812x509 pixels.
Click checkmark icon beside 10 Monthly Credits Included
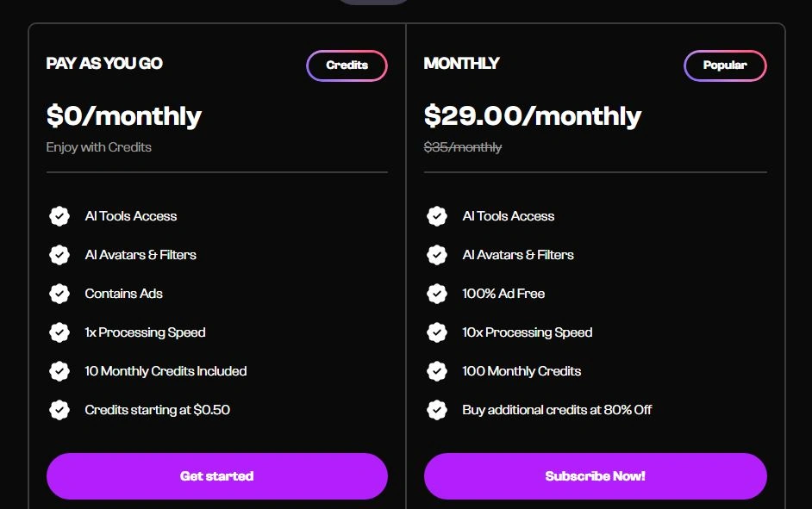point(59,371)
